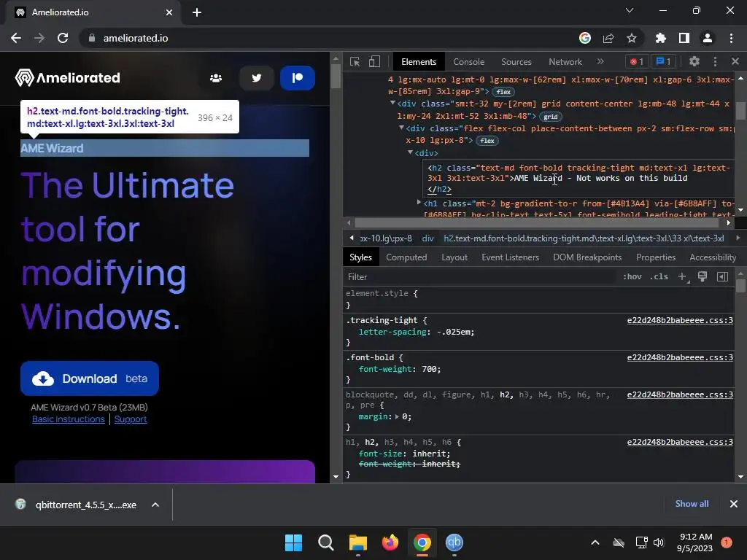Click the letter-spacing value -.025em

point(454,332)
